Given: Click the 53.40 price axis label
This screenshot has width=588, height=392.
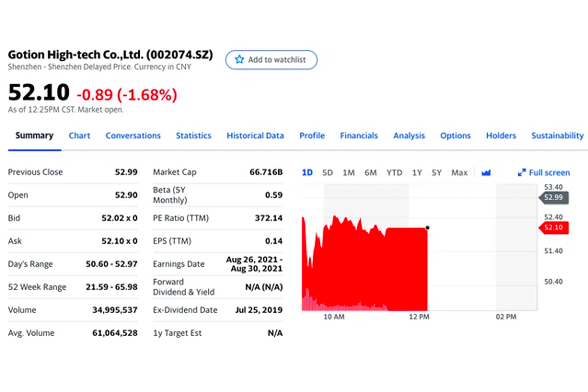Looking at the screenshot, I should tap(553, 187).
